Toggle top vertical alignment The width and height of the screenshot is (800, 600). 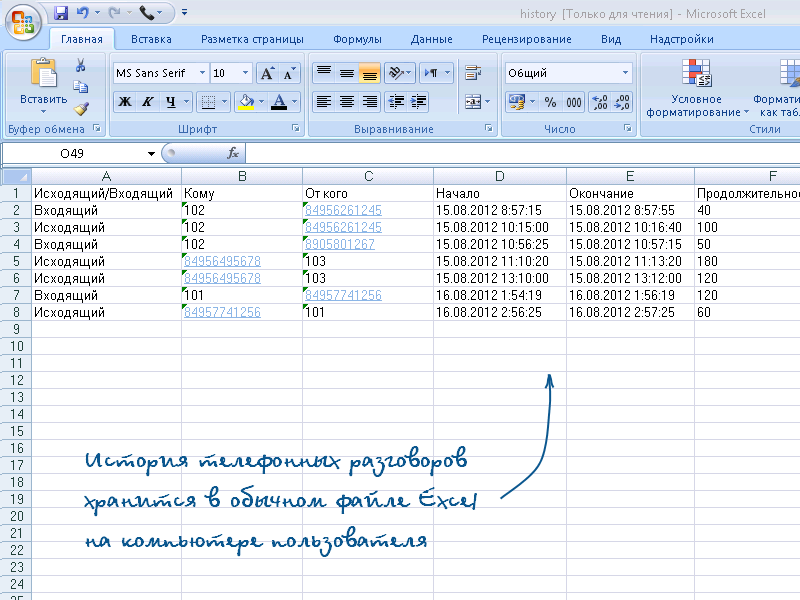323,72
